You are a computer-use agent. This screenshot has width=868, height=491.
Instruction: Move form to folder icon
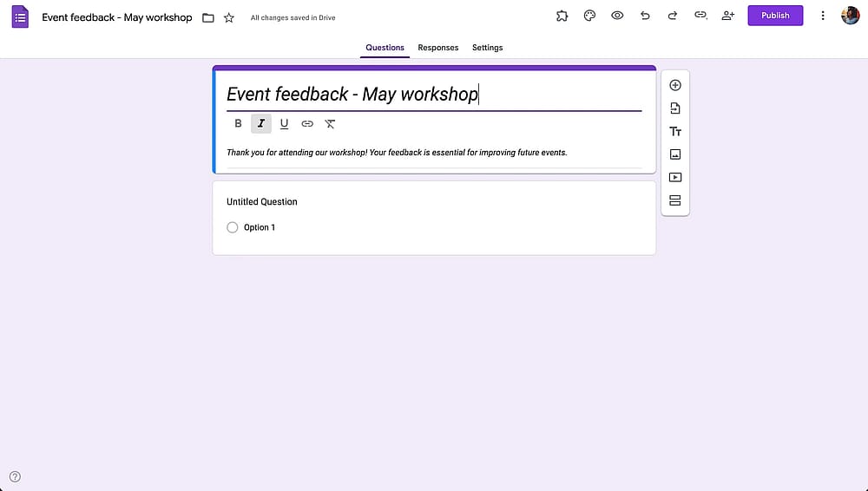(x=208, y=17)
